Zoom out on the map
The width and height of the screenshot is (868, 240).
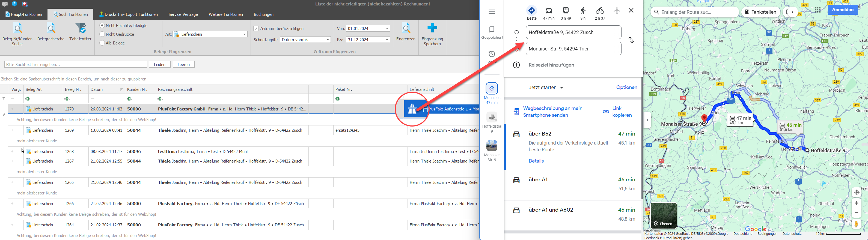point(857,213)
